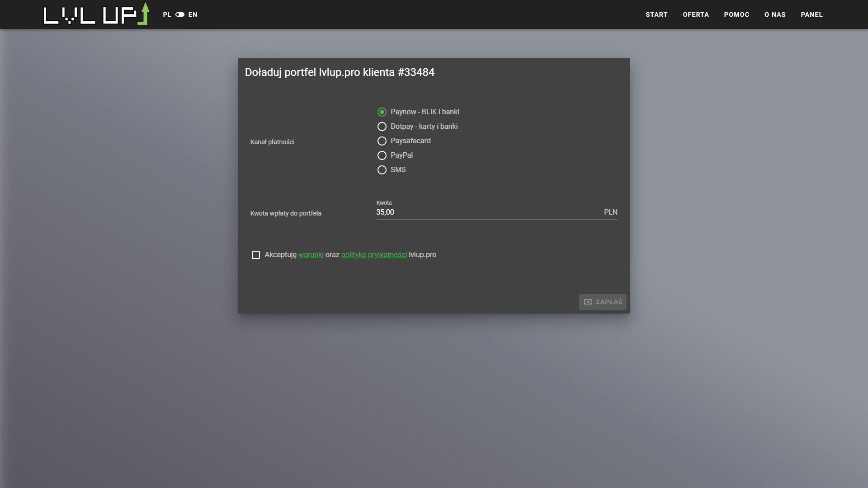The image size is (868, 488).
Task: Open the START menu item
Action: [x=656, y=14]
